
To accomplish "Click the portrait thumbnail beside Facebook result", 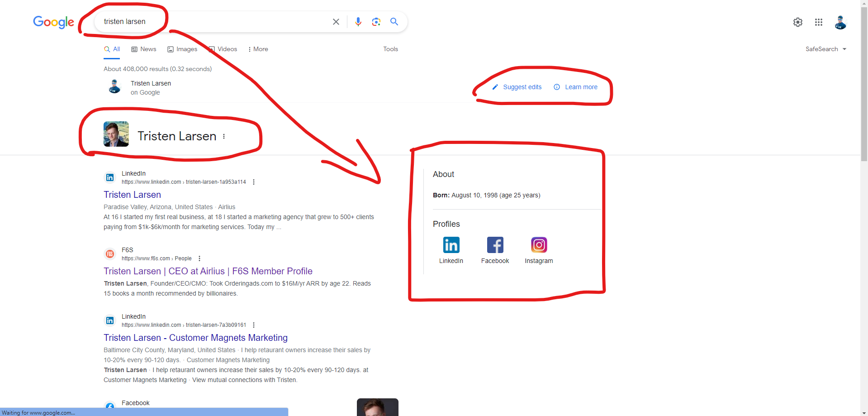I will (x=378, y=407).
